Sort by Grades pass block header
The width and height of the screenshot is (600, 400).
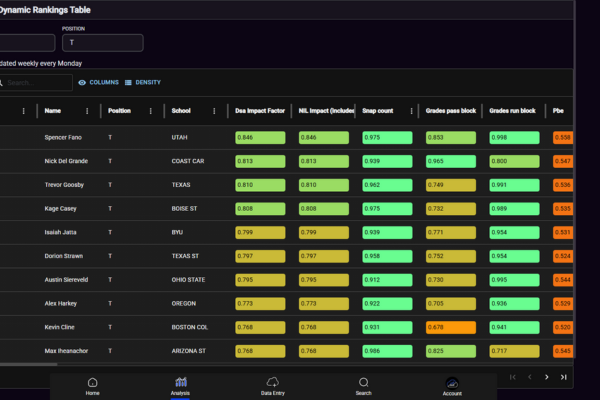(451, 111)
